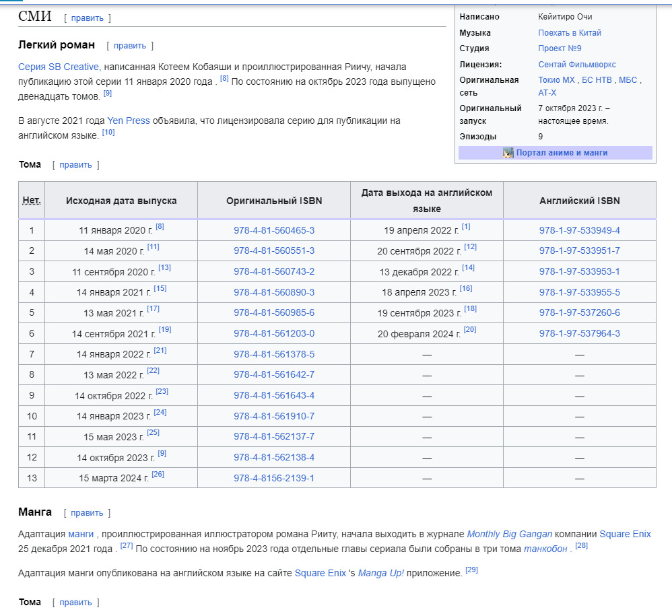
Task: Edit the Легкий роман section
Action: point(129,46)
